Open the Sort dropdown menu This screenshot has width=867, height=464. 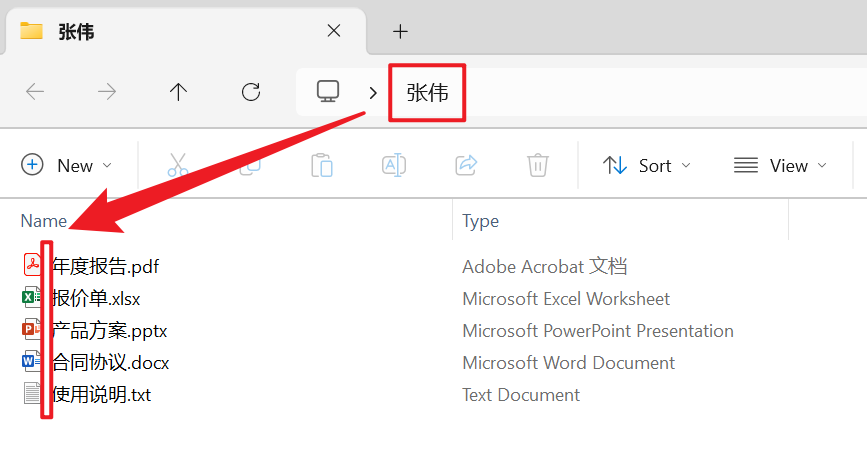[x=647, y=165]
